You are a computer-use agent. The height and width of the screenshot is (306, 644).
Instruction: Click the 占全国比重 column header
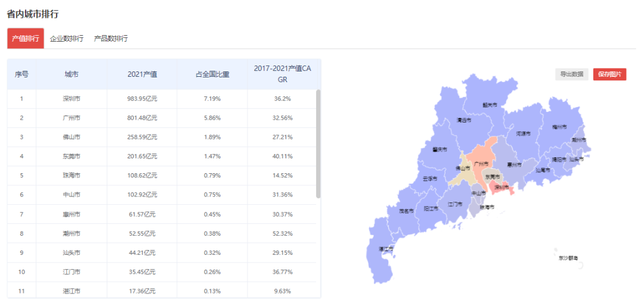(212, 74)
